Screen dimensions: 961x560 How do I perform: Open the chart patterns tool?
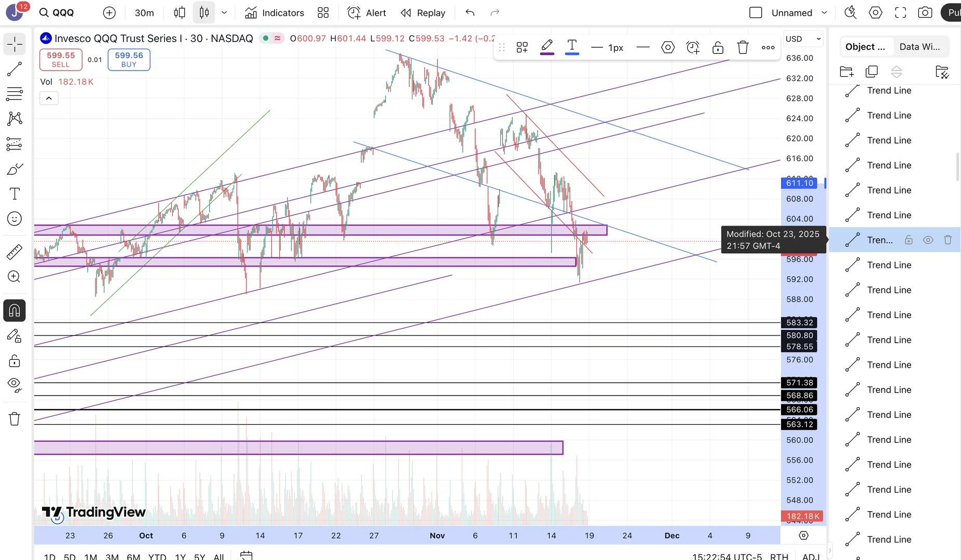coord(15,119)
